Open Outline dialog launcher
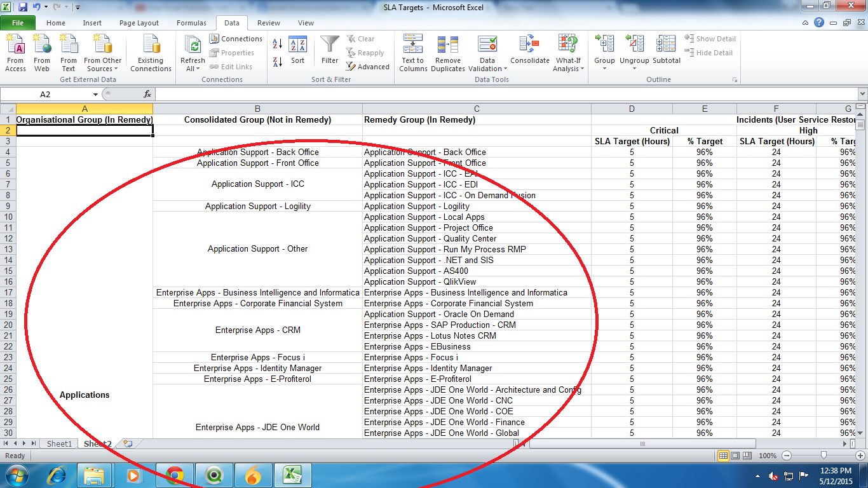The image size is (868, 488). pos(735,80)
